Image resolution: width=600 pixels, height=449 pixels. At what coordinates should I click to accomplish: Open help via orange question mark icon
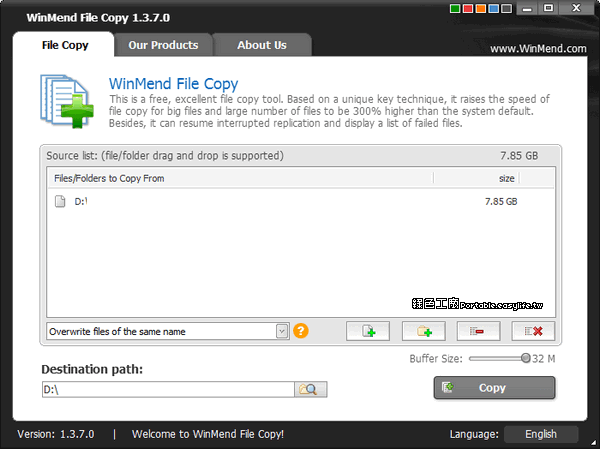pyautogui.click(x=301, y=331)
